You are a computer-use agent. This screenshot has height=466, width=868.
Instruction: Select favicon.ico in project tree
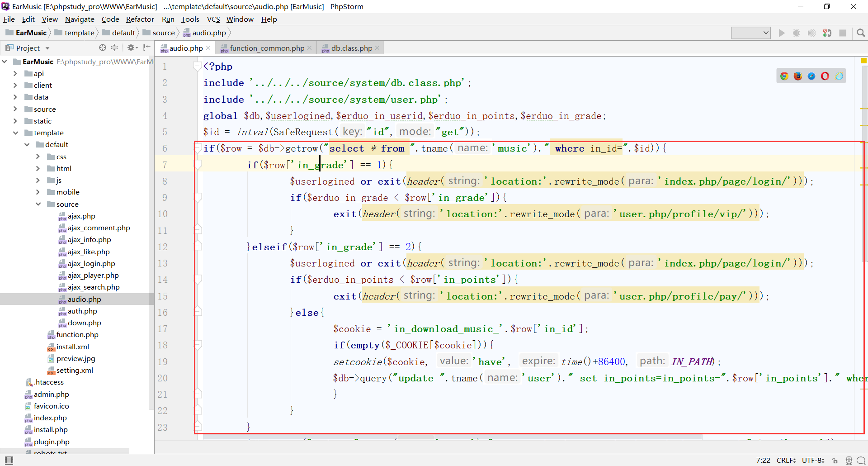[x=47, y=406]
